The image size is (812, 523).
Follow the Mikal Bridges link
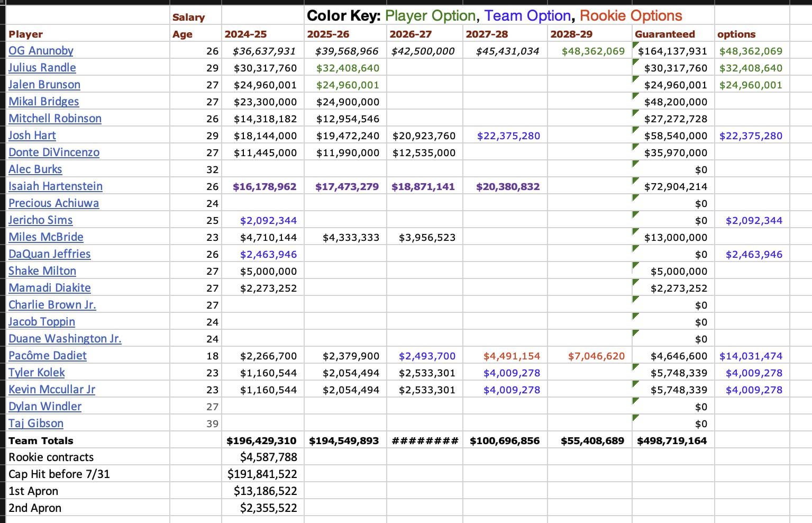(44, 102)
